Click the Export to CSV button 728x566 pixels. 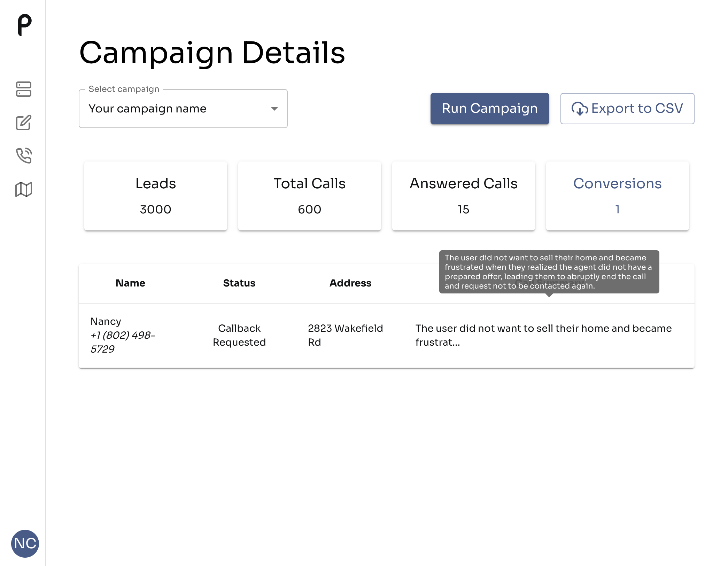tap(627, 109)
